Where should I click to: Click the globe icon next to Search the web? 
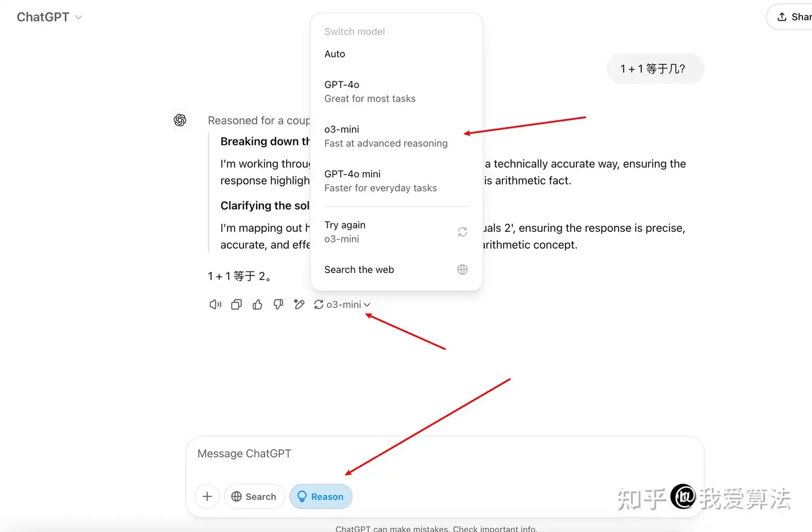[x=462, y=270]
